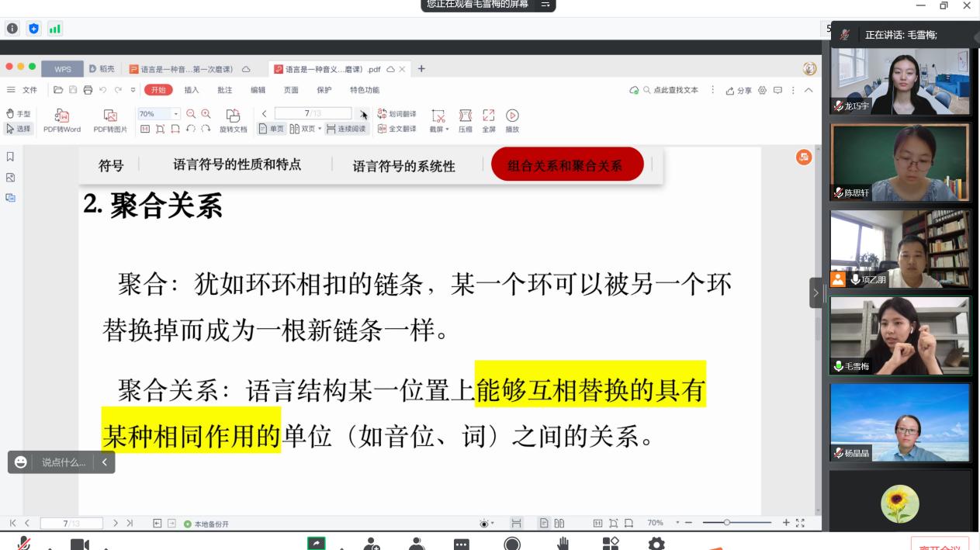The width and height of the screenshot is (980, 550).
Task: Click the 旋转文档 rotate document icon
Action: [x=233, y=116]
